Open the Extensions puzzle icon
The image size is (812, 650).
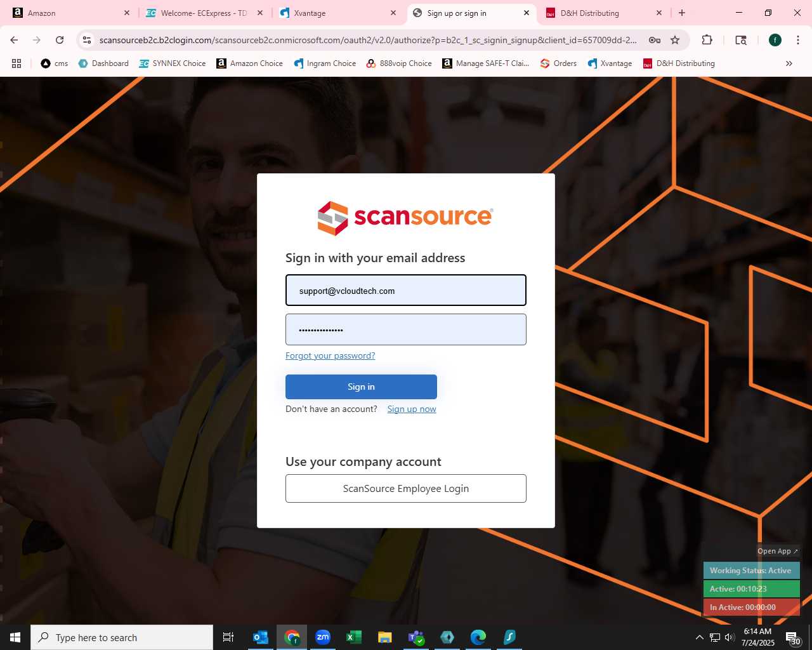[x=707, y=40]
